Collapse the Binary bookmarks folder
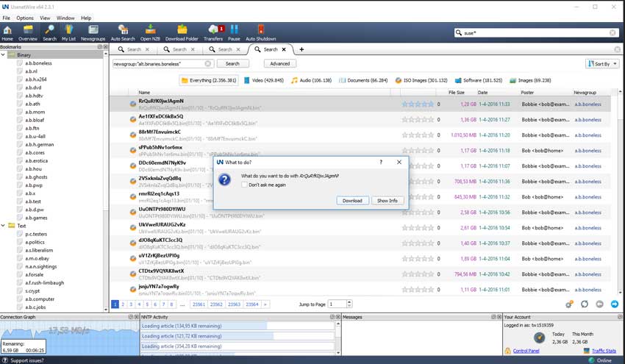Viewport: 625px width, 364px height. pos(3,54)
